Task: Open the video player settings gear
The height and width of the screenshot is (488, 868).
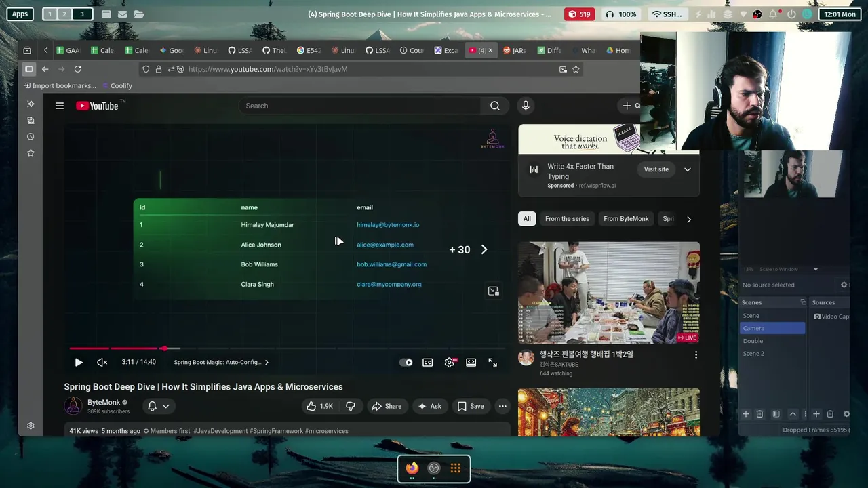Action: [450, 363]
